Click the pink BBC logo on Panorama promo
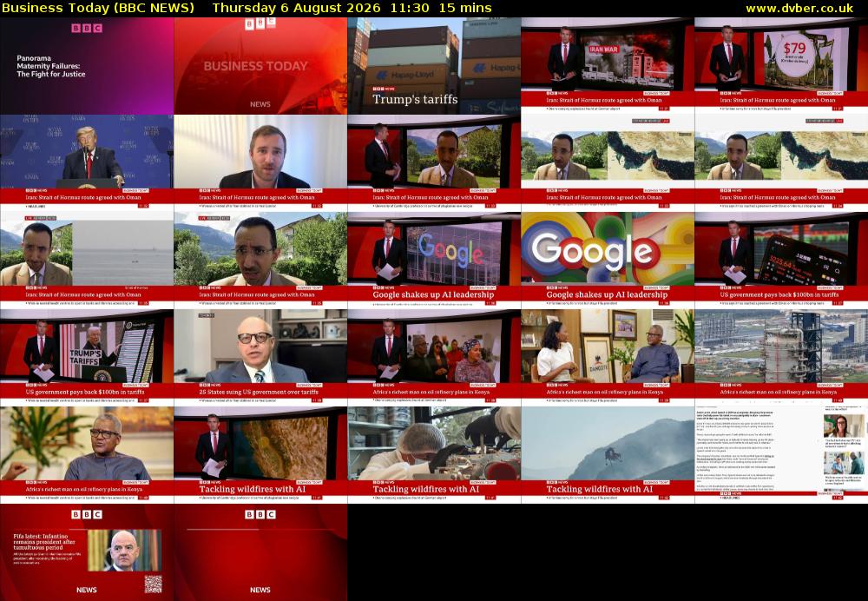Viewport: 868px width, 601px height. click(x=87, y=28)
